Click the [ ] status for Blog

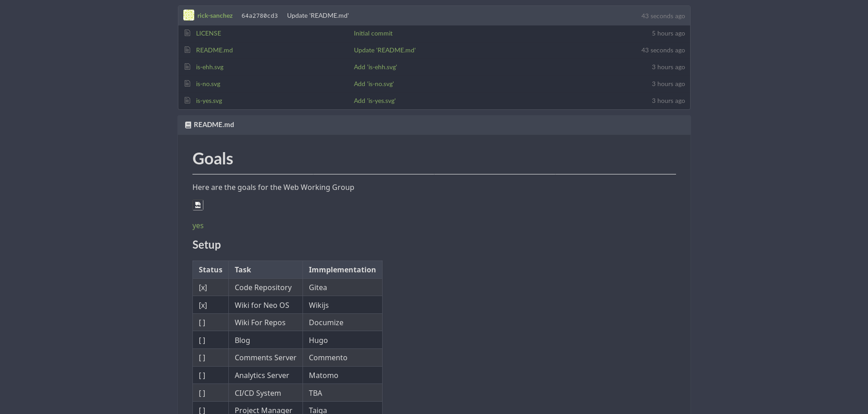[x=211, y=340]
